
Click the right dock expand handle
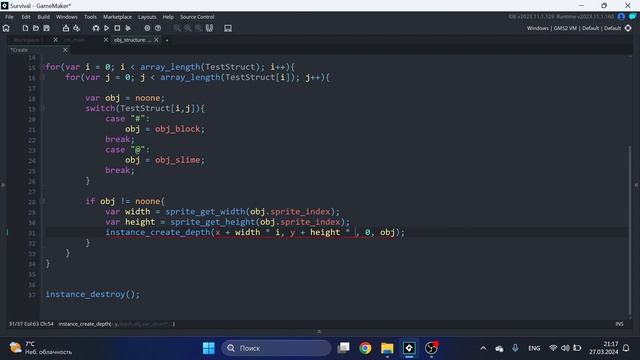[x=636, y=185]
